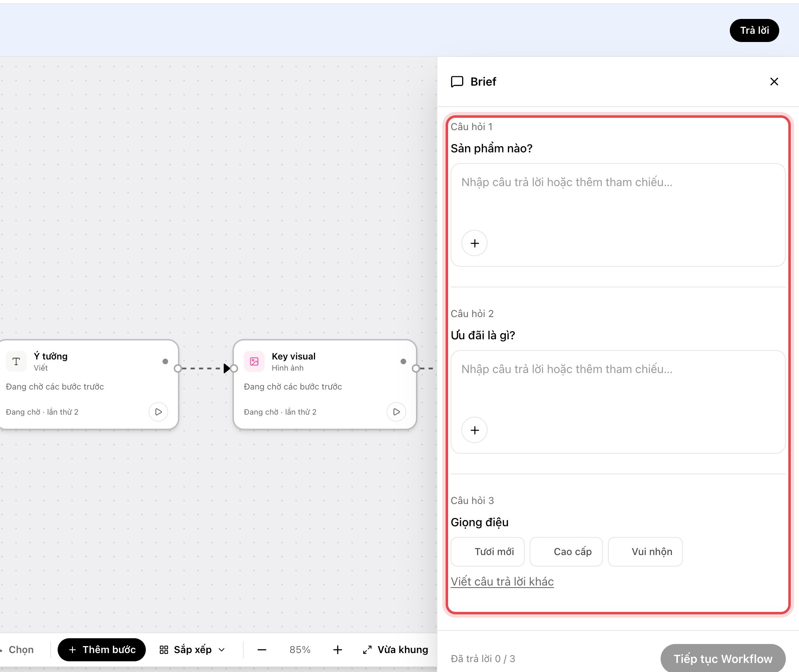This screenshot has height=672, width=799.
Task: Click the Câu hỏi 3 label
Action: click(472, 501)
